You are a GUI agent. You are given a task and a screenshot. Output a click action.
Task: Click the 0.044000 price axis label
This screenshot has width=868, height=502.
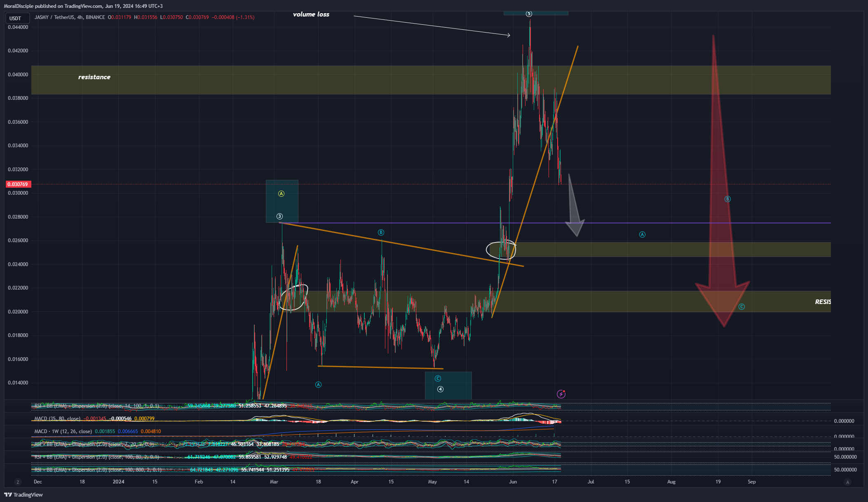click(x=18, y=27)
